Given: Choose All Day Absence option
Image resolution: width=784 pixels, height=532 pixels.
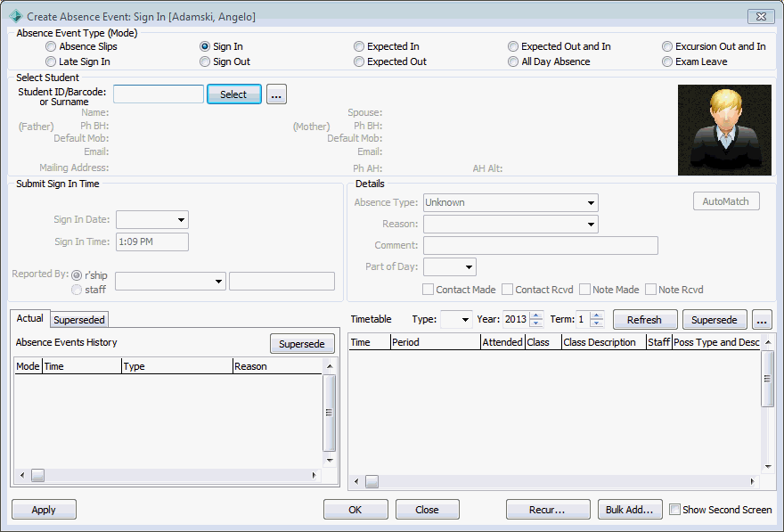Looking at the screenshot, I should [x=512, y=61].
